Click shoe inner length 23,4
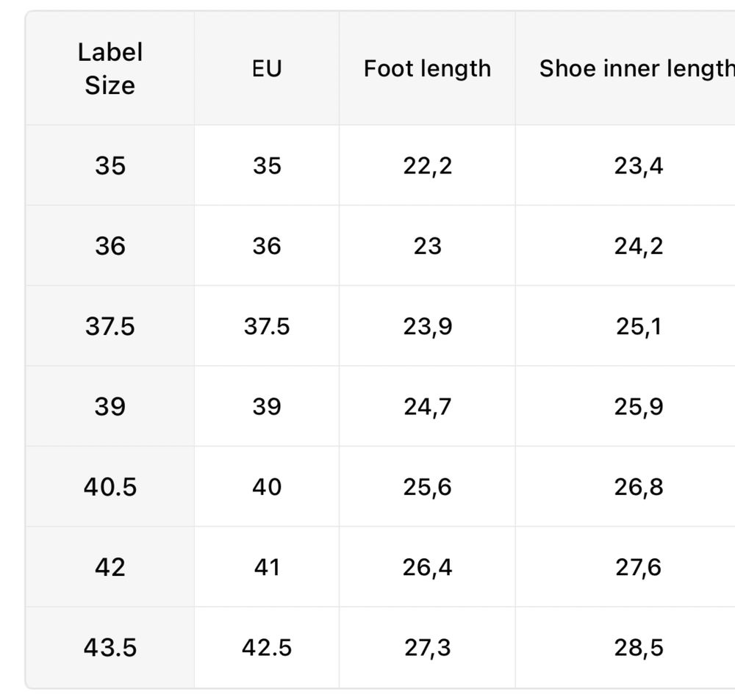Viewport: 735px width, 700px height. [x=639, y=165]
